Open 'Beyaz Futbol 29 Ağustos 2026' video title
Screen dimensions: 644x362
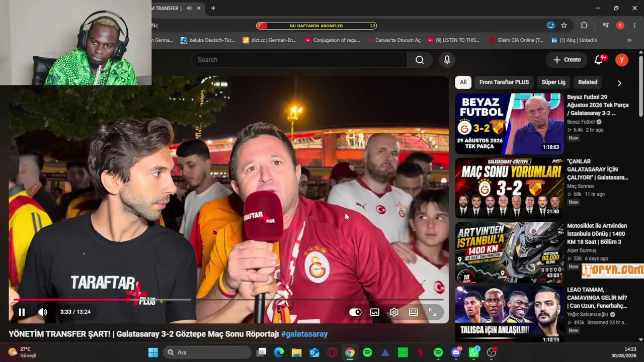coord(598,105)
